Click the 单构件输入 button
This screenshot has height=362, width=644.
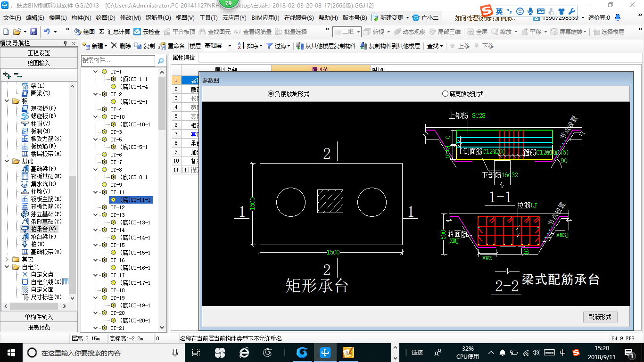pyautogui.click(x=39, y=317)
